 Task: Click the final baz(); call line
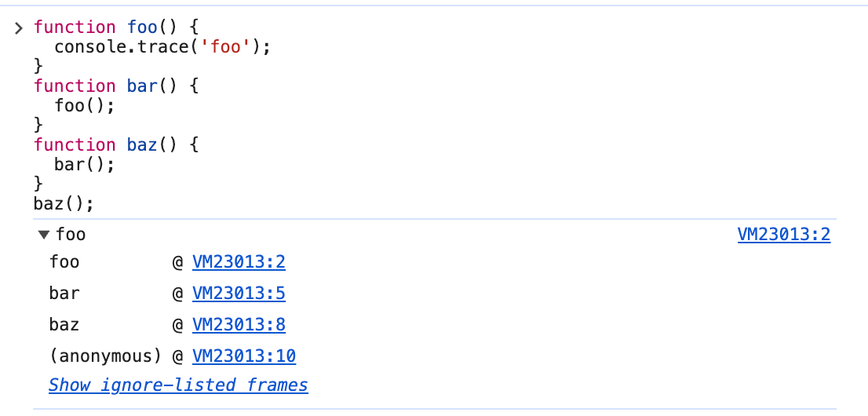(64, 204)
